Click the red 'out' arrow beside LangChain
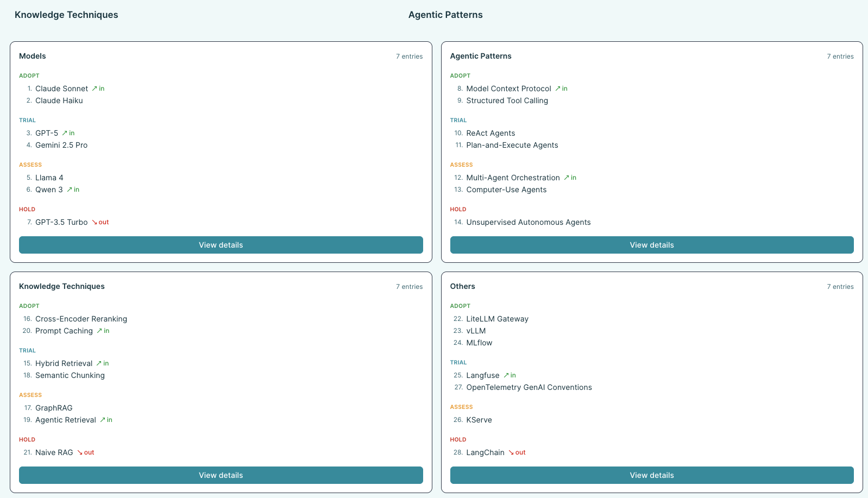Image resolution: width=868 pixels, height=498 pixels. pos(517,452)
